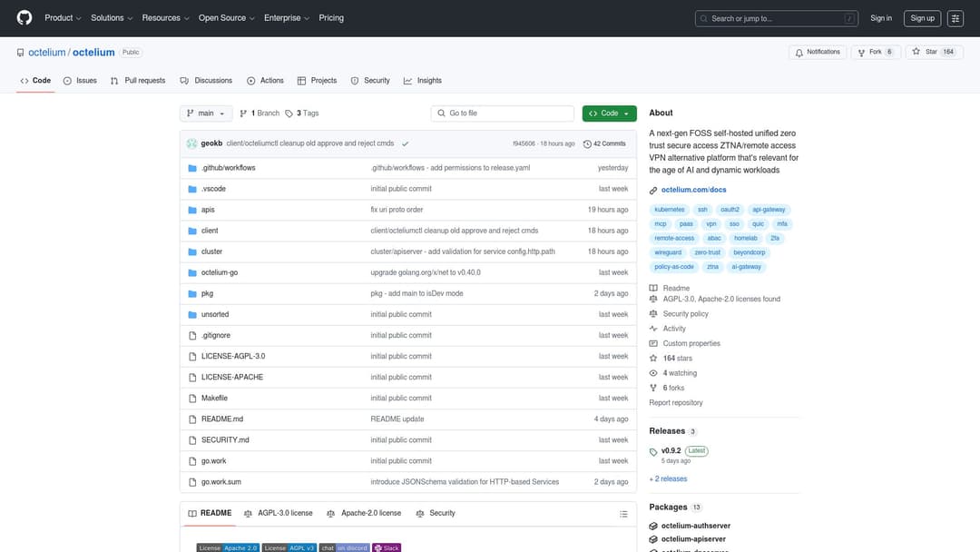The width and height of the screenshot is (980, 552).
Task: Click the Readme book icon in About
Action: (x=653, y=288)
